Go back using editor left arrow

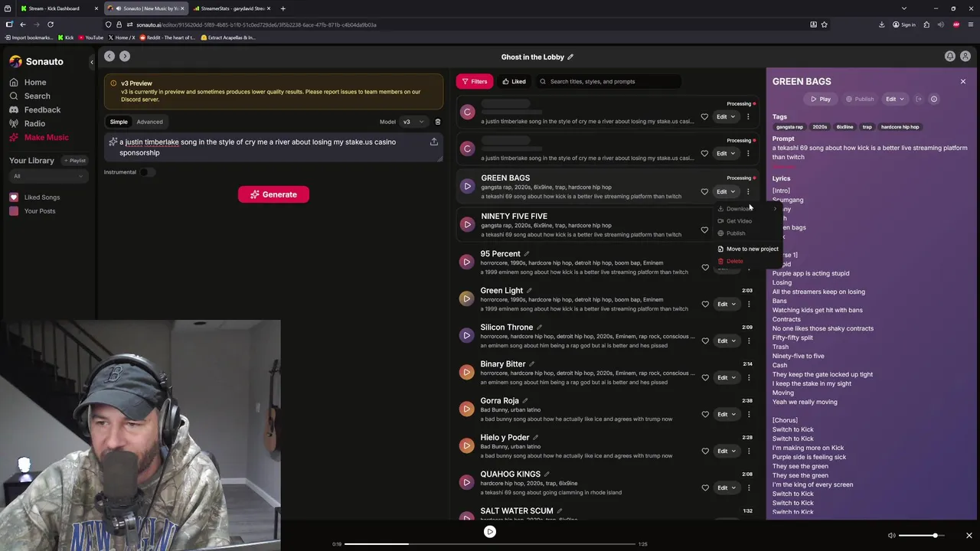(x=109, y=56)
